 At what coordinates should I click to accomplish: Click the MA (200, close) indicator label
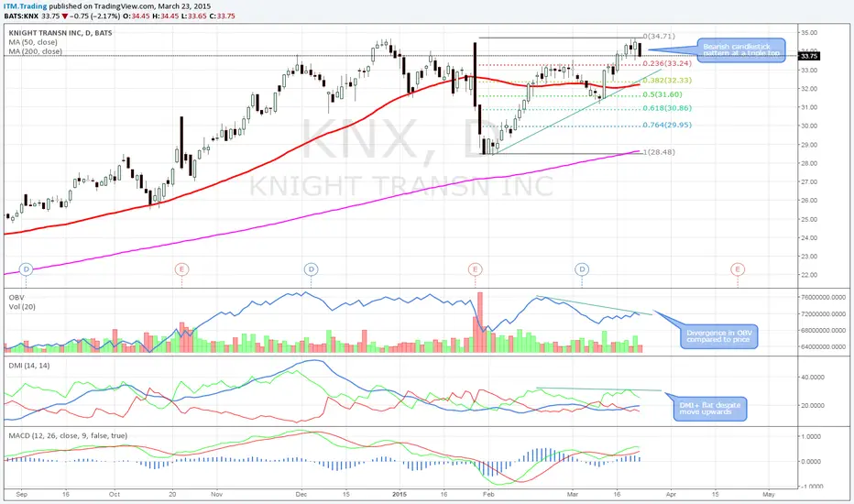pos(35,51)
